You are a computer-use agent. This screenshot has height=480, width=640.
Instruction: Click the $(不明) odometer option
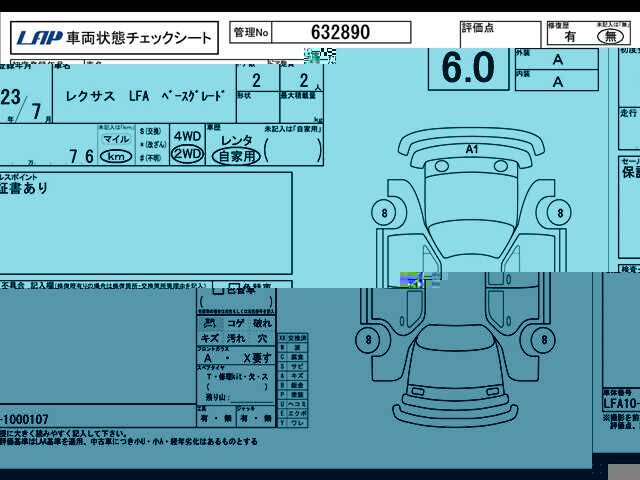151,158
